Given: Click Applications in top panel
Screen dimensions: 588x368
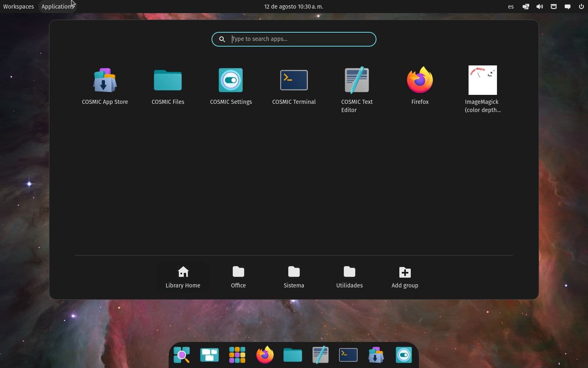Looking at the screenshot, I should tap(58, 7).
